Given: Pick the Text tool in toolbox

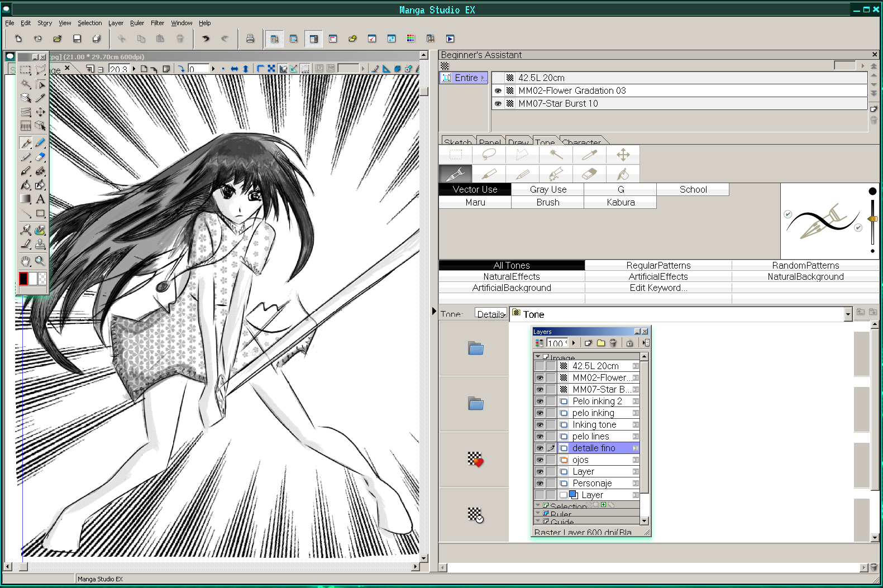Looking at the screenshot, I should click(40, 199).
